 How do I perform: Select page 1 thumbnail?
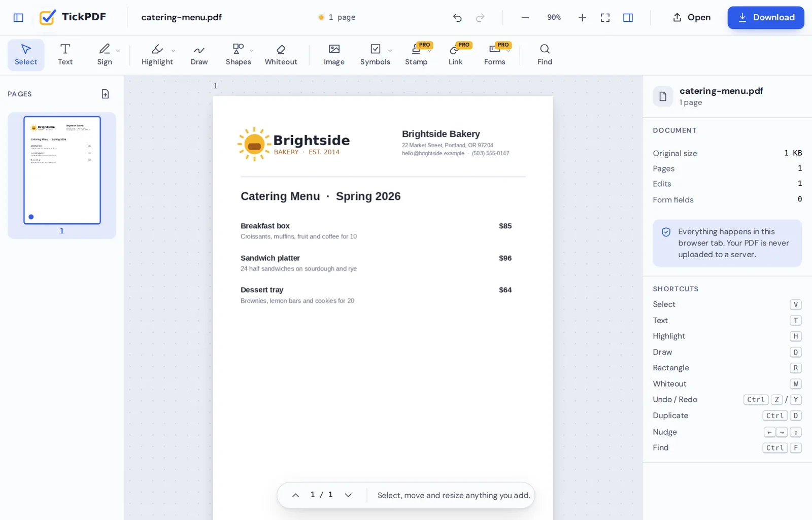(62, 170)
